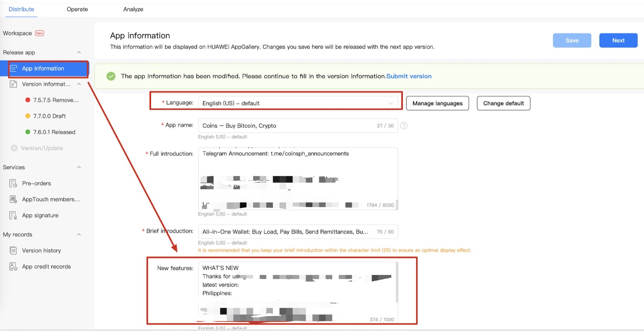Click the Pre-orders icon

click(13, 183)
